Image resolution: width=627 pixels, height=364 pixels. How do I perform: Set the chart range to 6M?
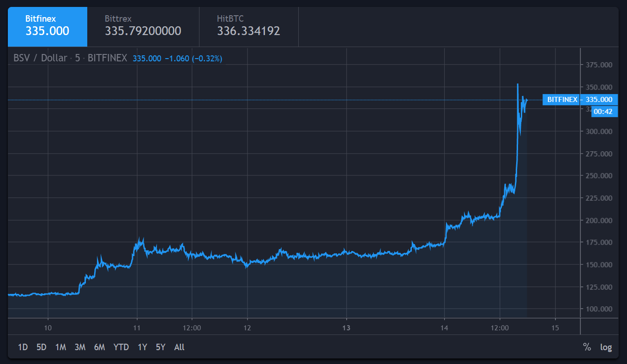point(99,347)
